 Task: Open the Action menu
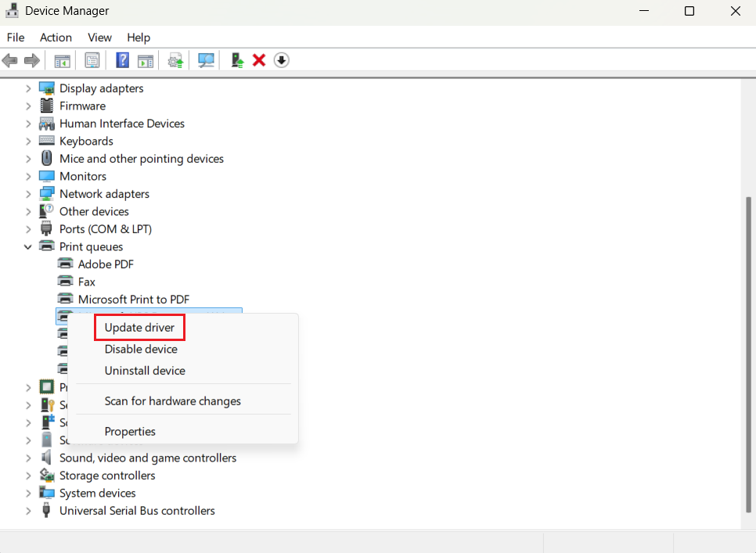click(x=56, y=38)
